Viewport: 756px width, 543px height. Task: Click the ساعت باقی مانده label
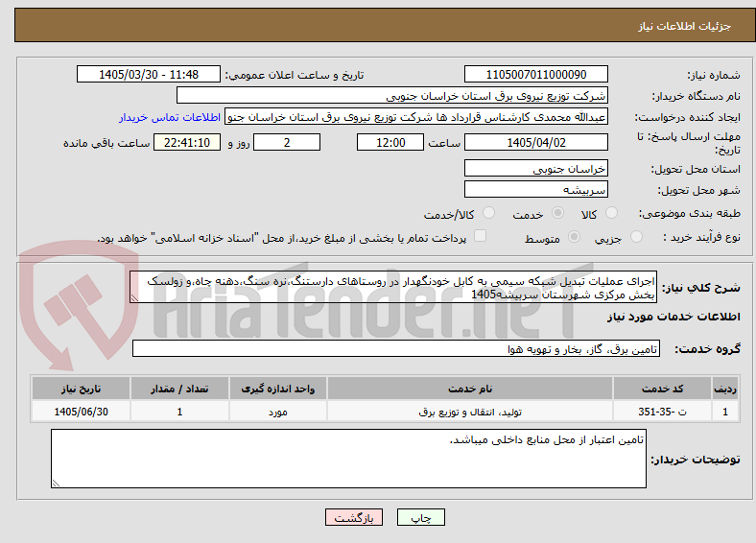point(106,143)
